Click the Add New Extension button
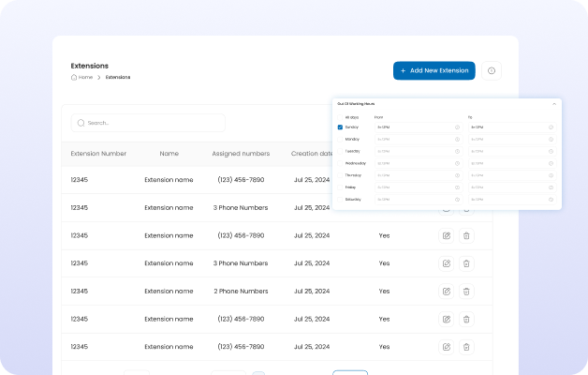The image size is (588, 375). (x=434, y=70)
